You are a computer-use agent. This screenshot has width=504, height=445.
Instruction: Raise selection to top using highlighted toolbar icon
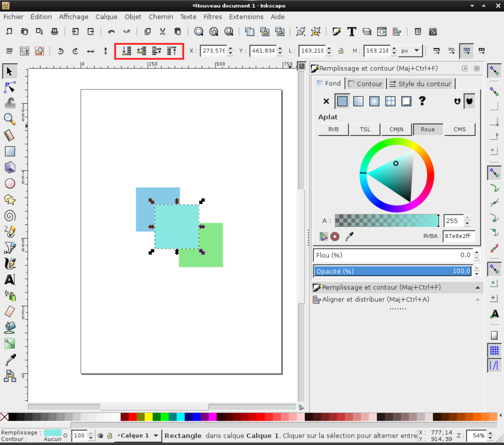click(172, 50)
